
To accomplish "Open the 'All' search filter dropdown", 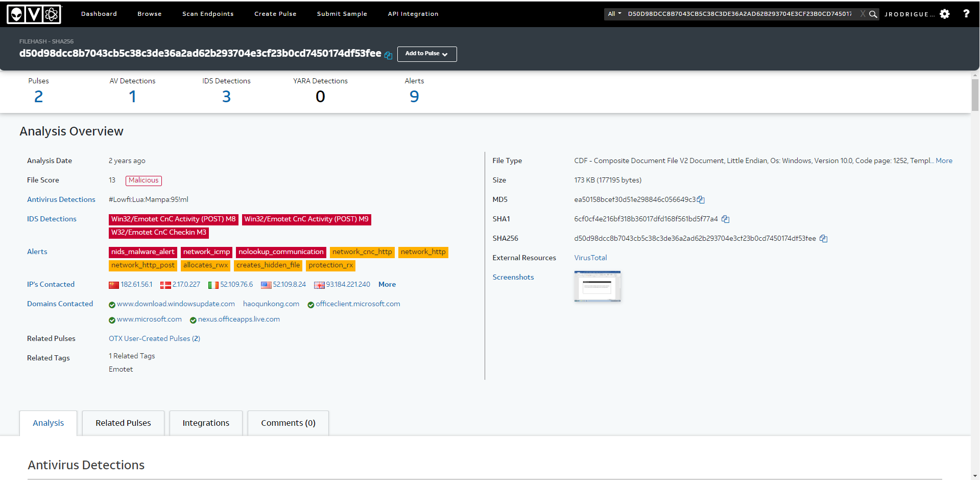I will (614, 14).
